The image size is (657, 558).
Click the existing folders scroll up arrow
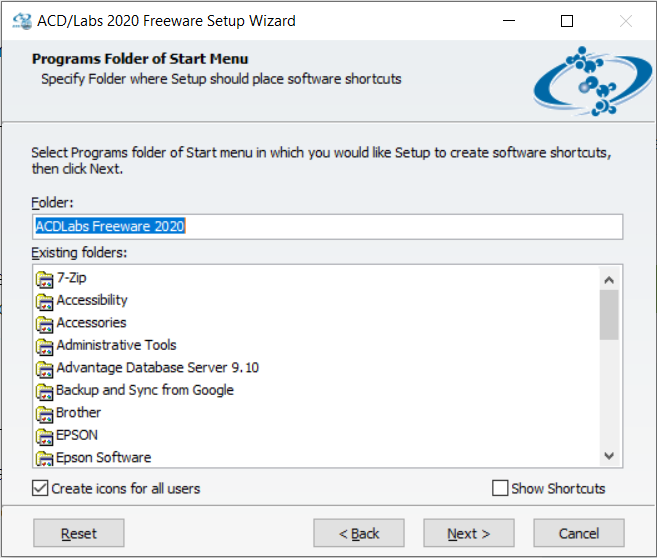point(609,279)
